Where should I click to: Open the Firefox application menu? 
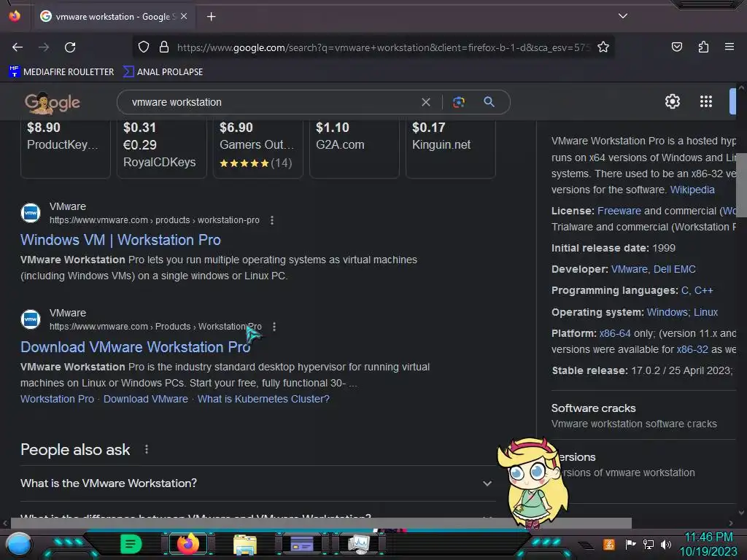(x=729, y=47)
